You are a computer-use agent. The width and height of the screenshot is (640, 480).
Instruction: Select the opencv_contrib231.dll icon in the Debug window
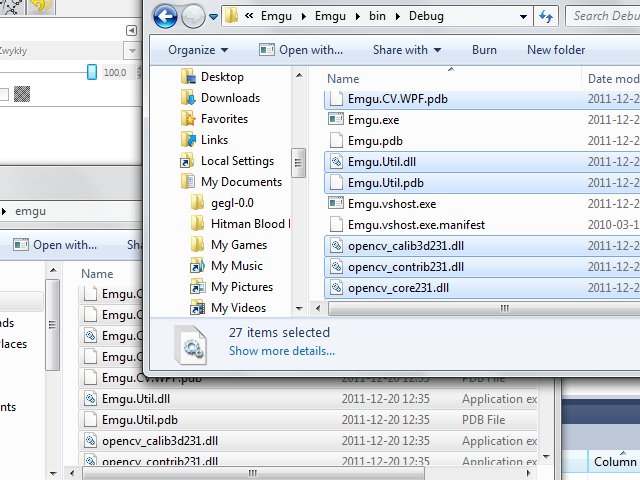click(336, 267)
